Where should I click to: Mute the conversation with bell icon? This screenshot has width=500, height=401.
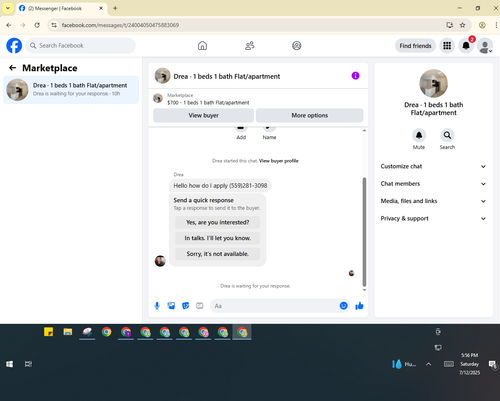click(419, 135)
